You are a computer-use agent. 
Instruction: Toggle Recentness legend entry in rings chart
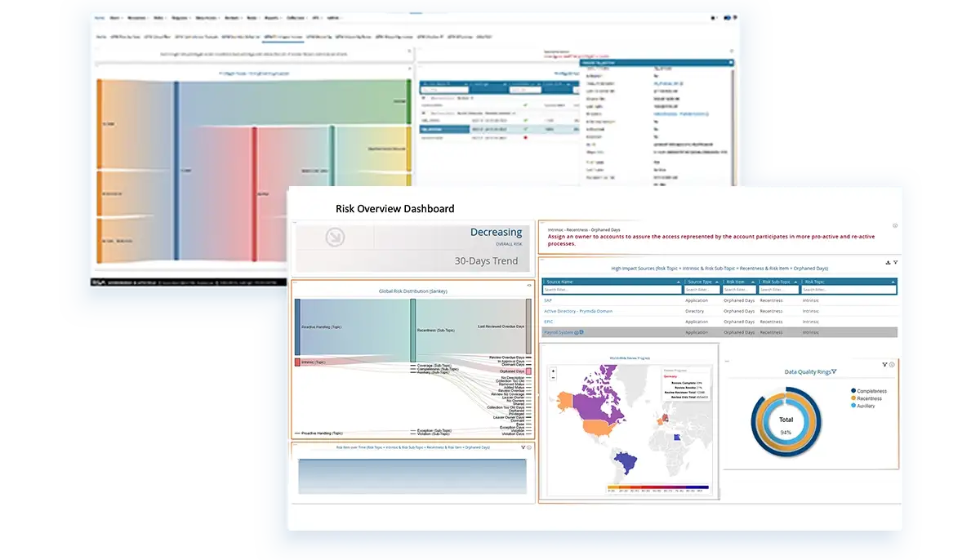point(854,398)
